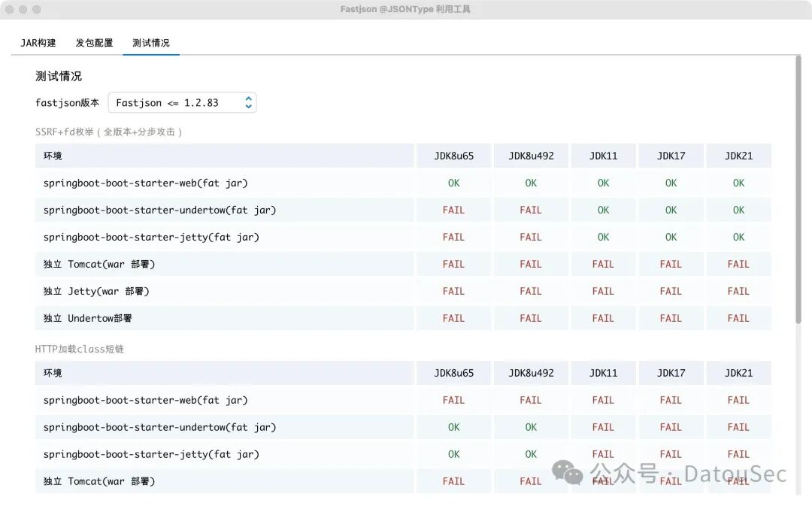Click OK for starter-web JDK21 in SSRF table
Viewport: 812px width, 506px height.
point(738,183)
